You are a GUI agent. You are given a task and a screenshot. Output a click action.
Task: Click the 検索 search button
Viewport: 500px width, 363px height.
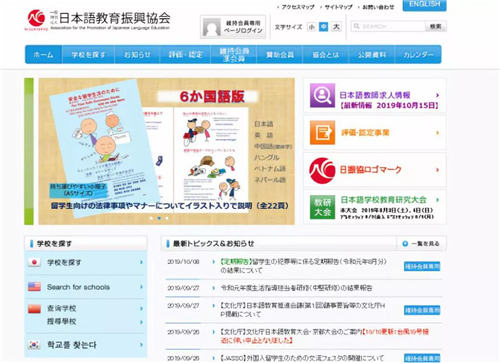436,26
